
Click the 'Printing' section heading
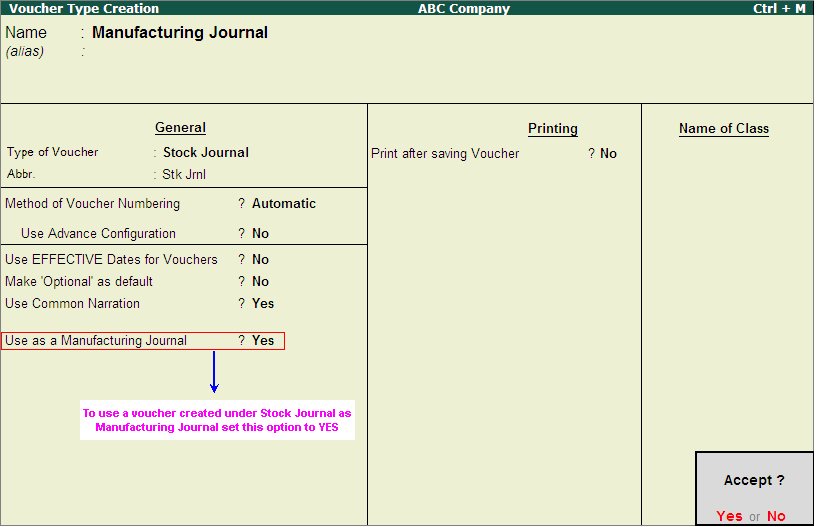[x=552, y=129]
